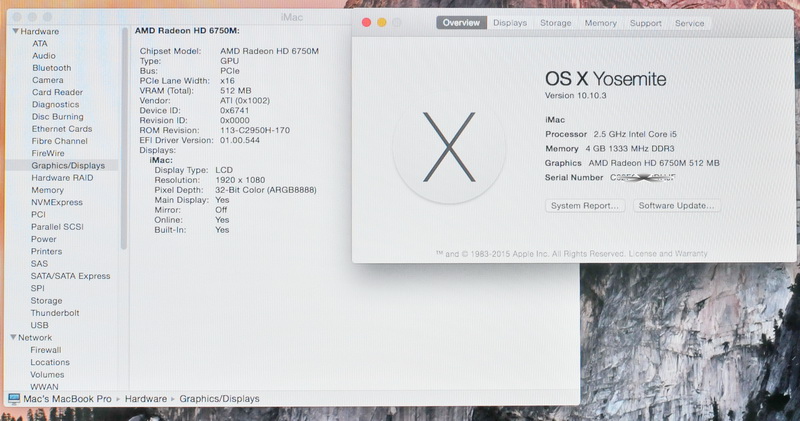Select Mac's MacBook Pro in path bar
Screen dimensions: 800x421
point(67,399)
